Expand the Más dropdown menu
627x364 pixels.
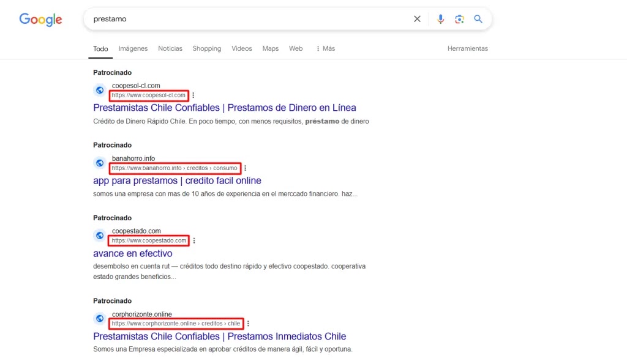(326, 48)
